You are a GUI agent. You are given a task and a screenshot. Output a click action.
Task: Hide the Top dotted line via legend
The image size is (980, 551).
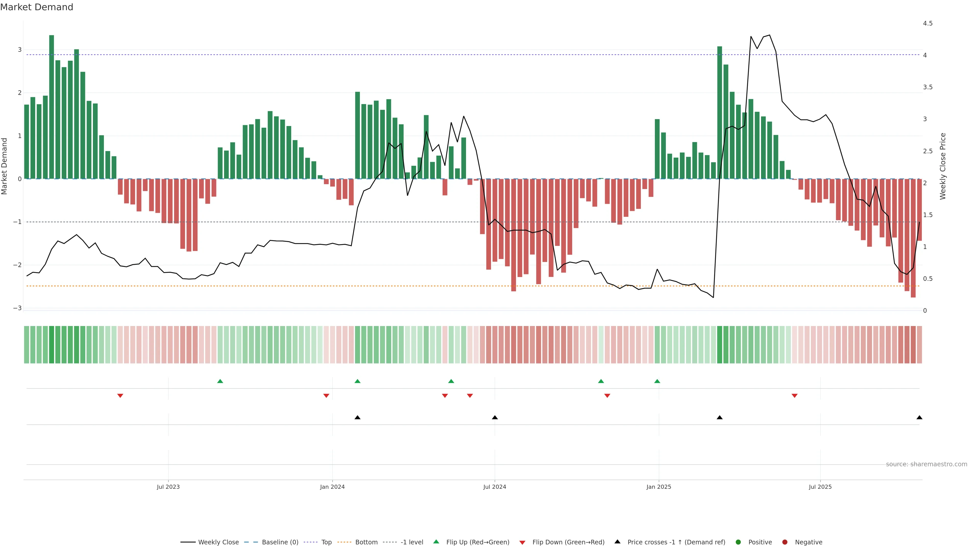(326, 542)
